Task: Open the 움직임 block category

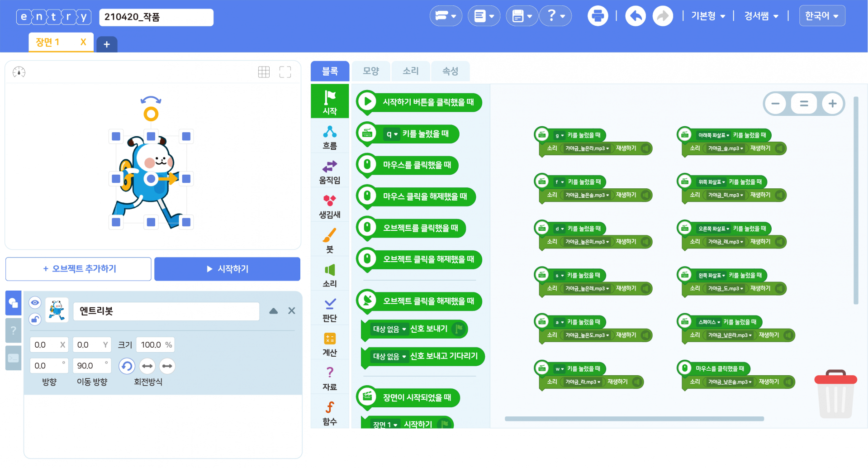Action: (330, 172)
